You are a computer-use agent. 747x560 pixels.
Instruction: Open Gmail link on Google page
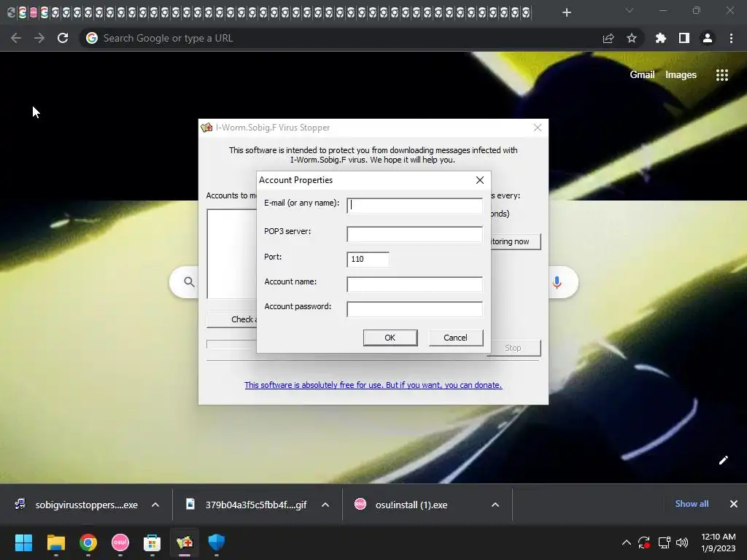[642, 75]
